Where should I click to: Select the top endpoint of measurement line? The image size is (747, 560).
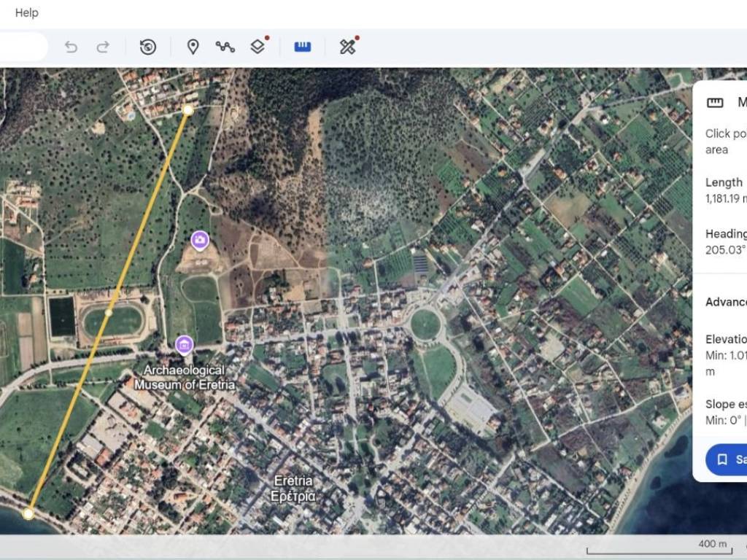(188, 110)
